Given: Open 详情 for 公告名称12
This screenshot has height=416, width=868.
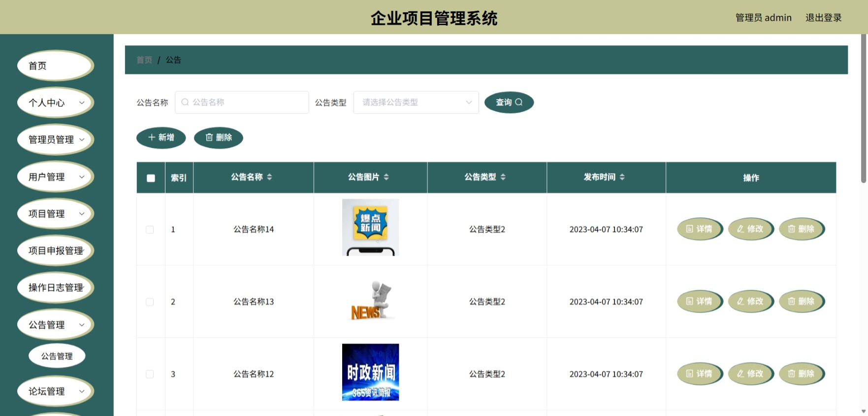Looking at the screenshot, I should tap(700, 374).
